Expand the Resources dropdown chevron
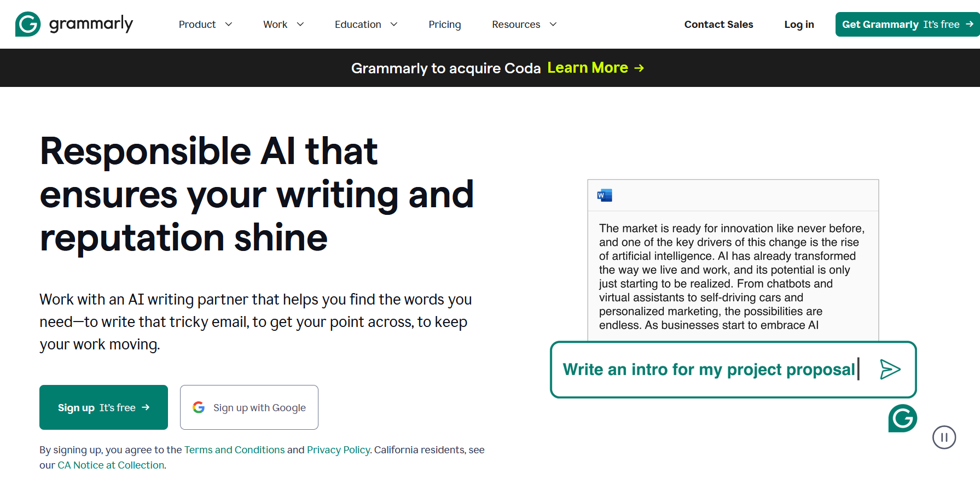 pos(553,24)
